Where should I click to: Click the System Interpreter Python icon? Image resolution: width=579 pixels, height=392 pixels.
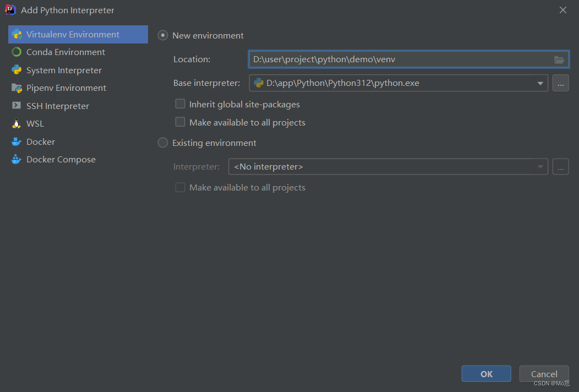[x=17, y=70]
